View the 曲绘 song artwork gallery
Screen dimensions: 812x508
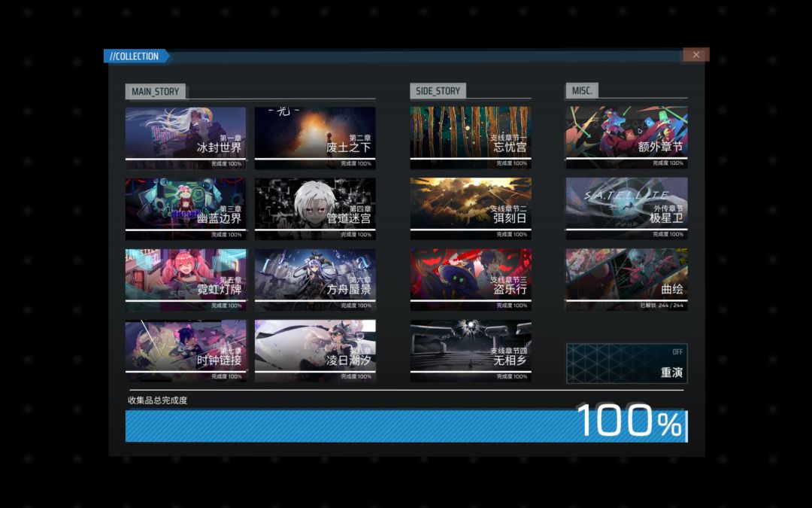(626, 280)
